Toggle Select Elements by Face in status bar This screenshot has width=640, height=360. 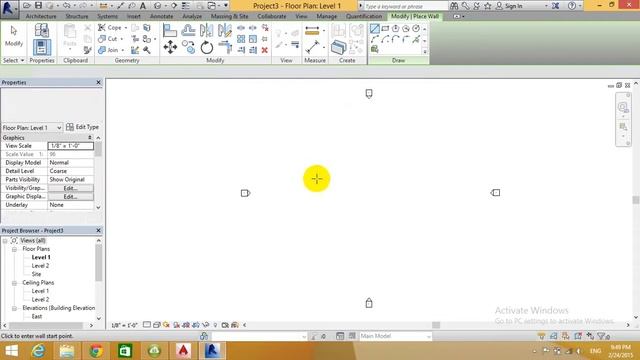(x=578, y=336)
